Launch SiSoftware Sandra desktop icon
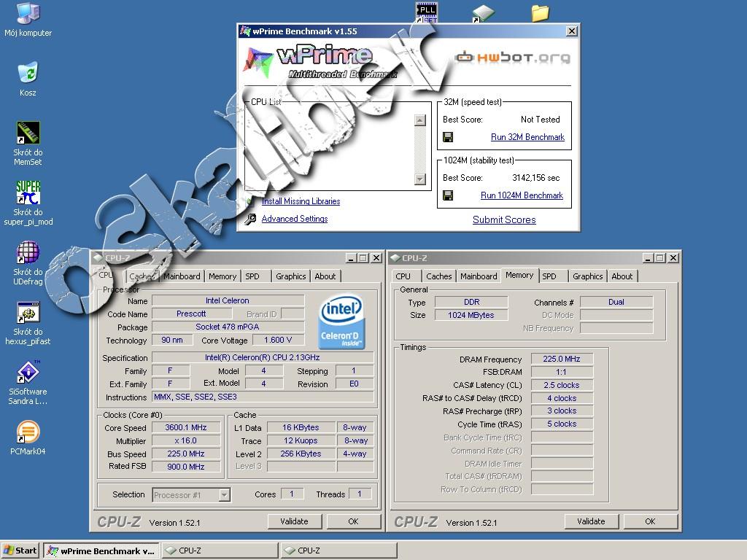This screenshot has height=560, width=747. coord(28,372)
